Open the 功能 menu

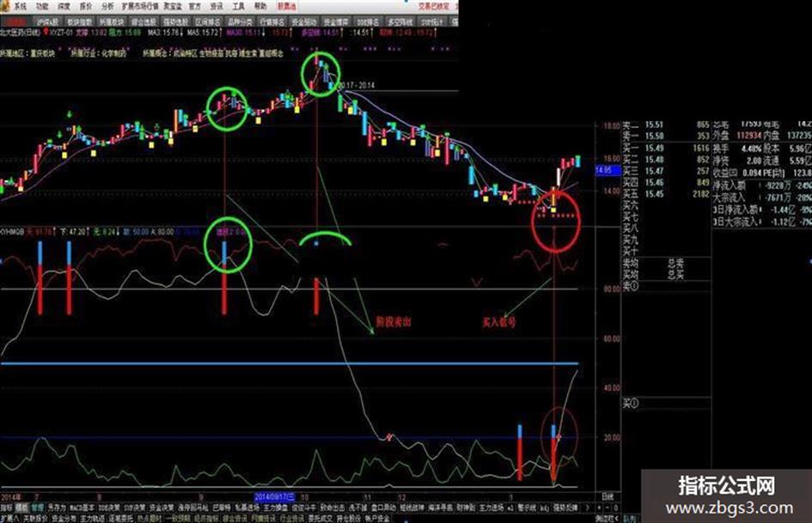(41, 7)
